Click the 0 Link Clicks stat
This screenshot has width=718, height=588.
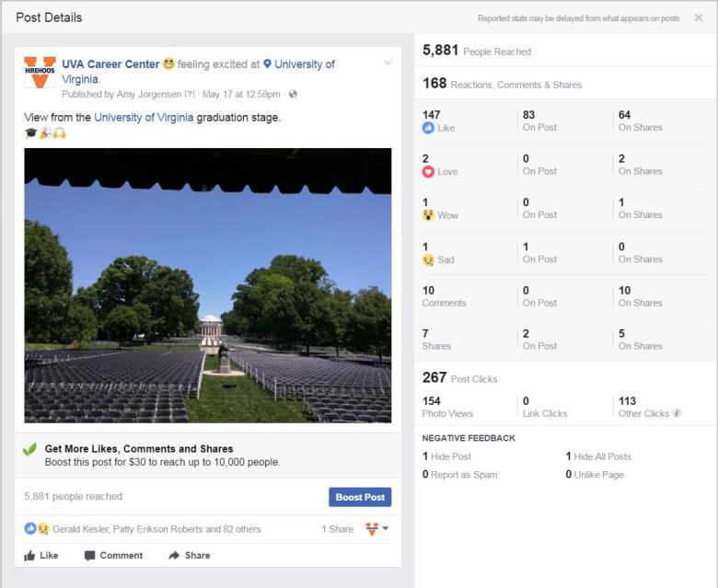point(545,407)
